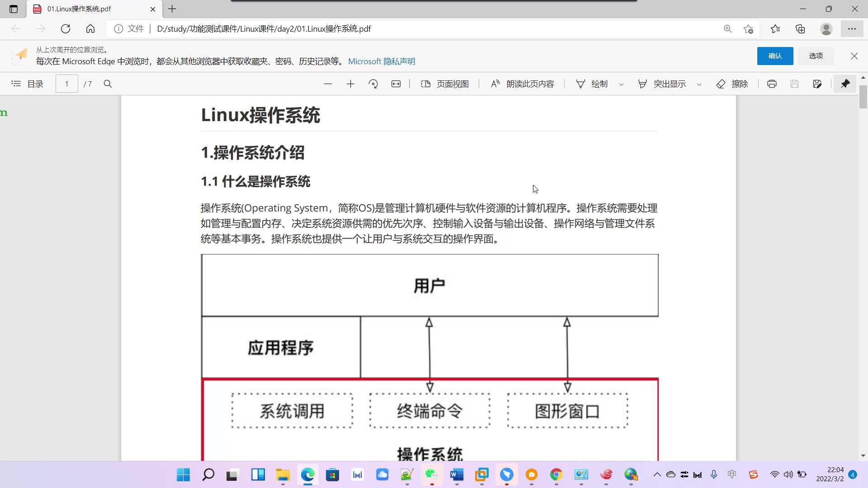Zoom out the PDF

coord(328,84)
